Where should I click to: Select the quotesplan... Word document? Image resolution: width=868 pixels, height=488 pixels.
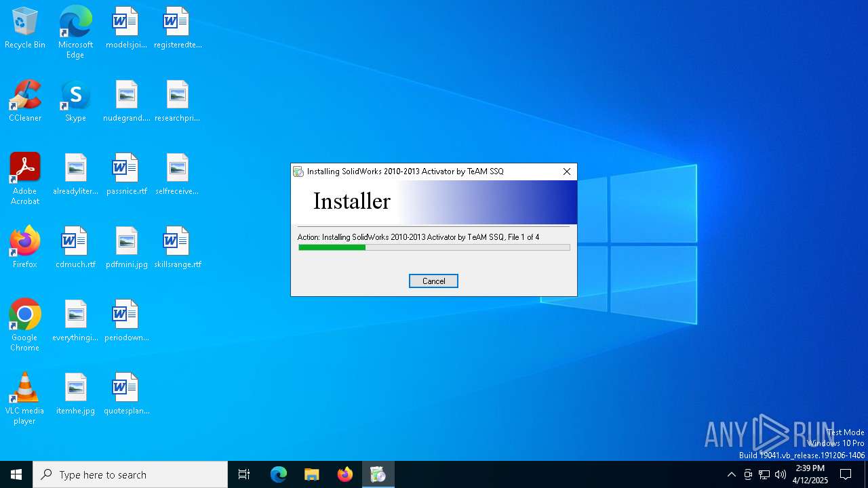127,394
